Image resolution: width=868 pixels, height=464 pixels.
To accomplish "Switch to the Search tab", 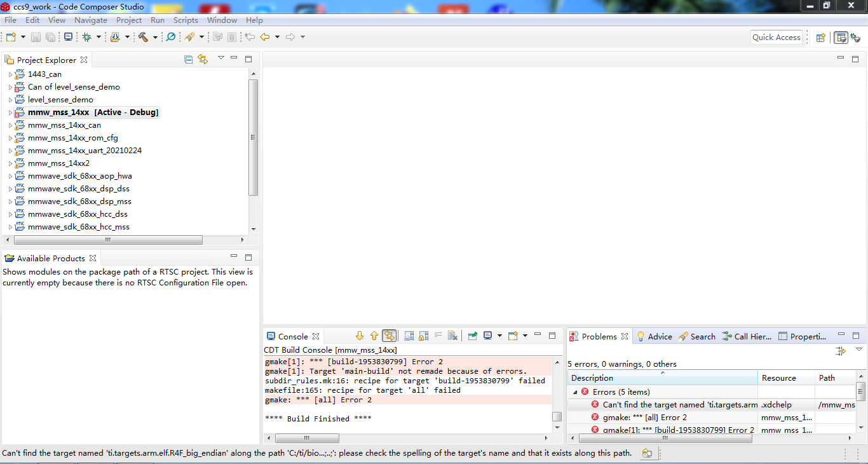I will [x=697, y=336].
